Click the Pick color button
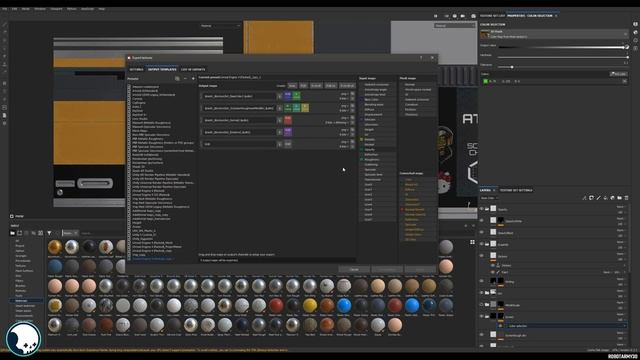This screenshot has height=360, width=640. (x=618, y=74)
